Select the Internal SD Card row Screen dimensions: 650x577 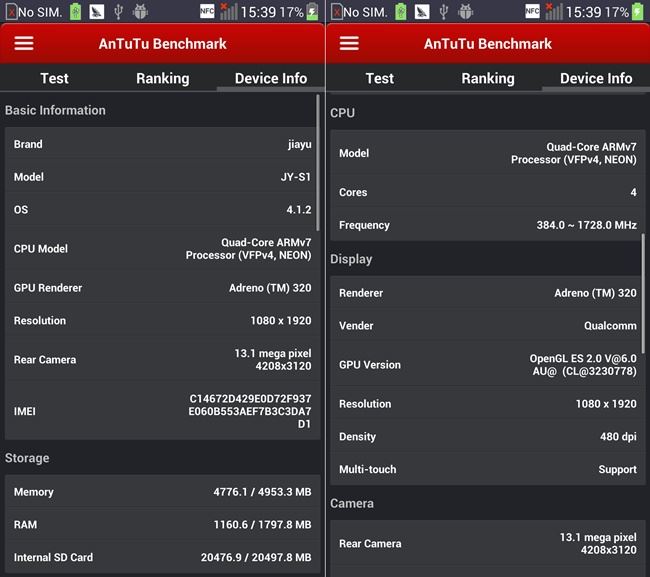pyautogui.click(x=162, y=557)
